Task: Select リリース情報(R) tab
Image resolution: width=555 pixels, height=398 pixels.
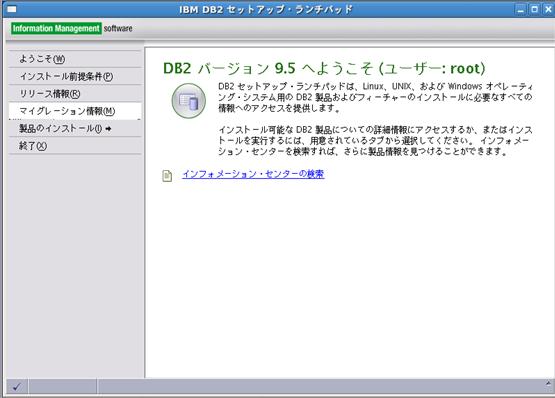Action: coord(75,93)
